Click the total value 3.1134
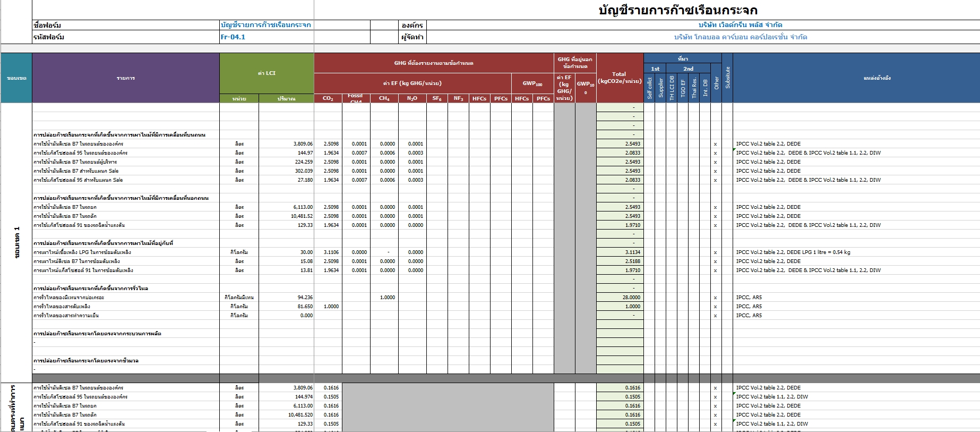This screenshot has width=980, height=432. (620, 252)
